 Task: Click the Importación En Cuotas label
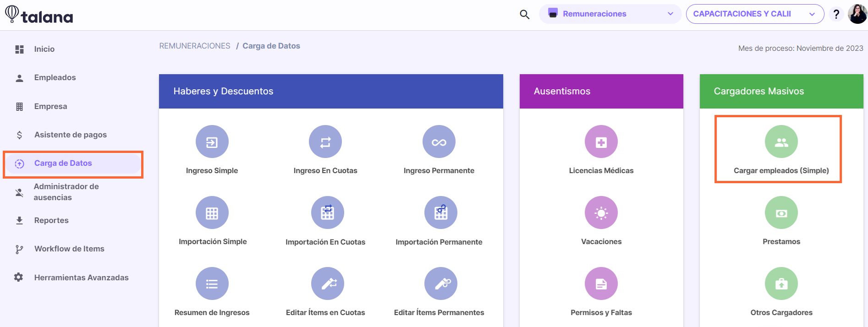tap(325, 242)
